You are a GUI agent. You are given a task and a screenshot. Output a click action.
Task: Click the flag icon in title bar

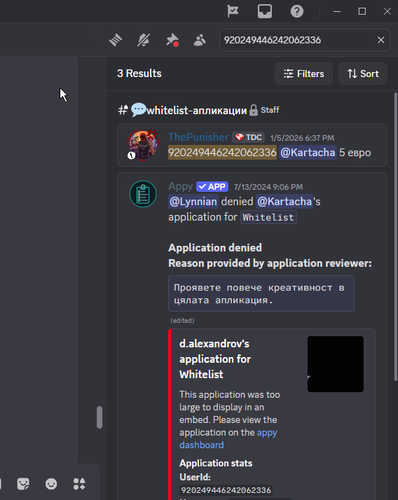pyautogui.click(x=233, y=11)
